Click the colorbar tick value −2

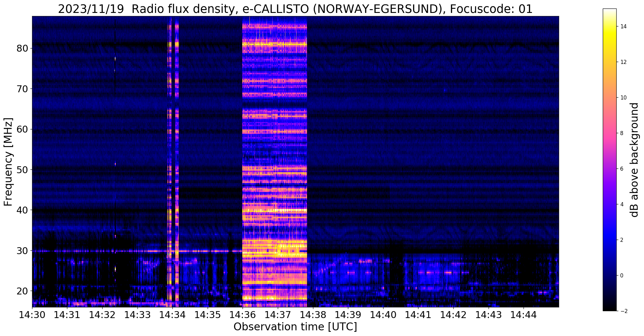pyautogui.click(x=623, y=311)
